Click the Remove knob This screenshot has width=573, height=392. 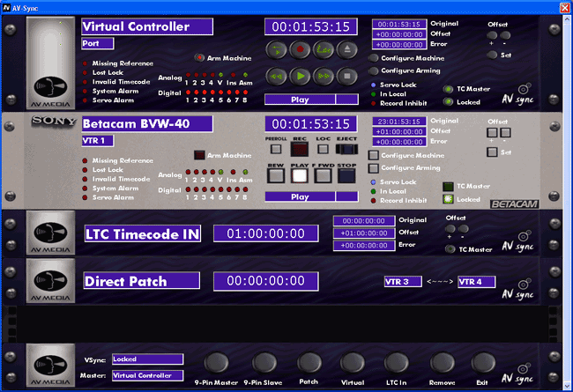443,362
